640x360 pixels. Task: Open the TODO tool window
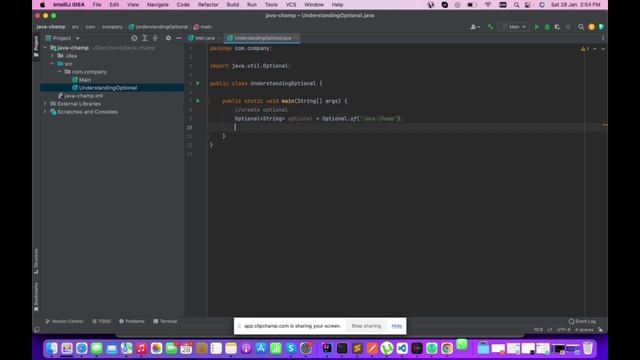101,321
